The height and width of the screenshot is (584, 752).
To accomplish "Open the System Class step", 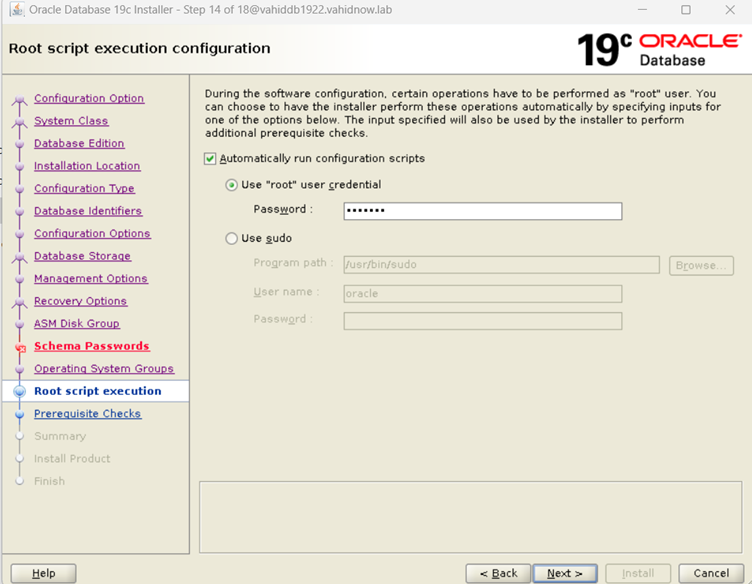I will coord(71,121).
